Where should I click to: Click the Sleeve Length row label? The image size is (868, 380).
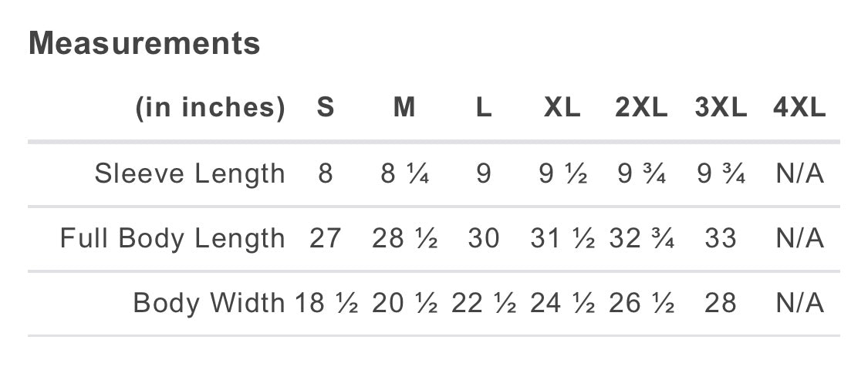190,174
